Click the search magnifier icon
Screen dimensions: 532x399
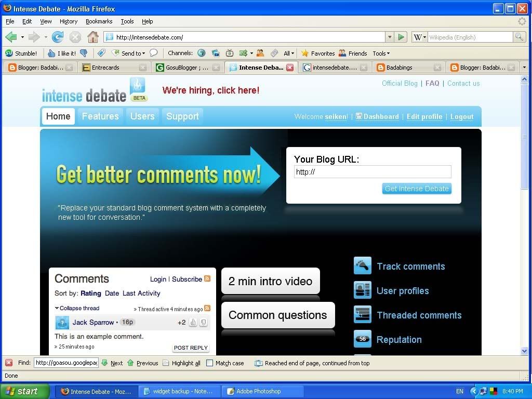point(519,37)
